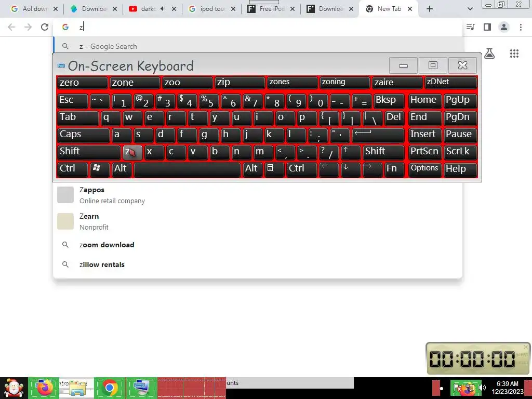Switch to the Free iPod tab
532x399 pixels.
tap(271, 9)
